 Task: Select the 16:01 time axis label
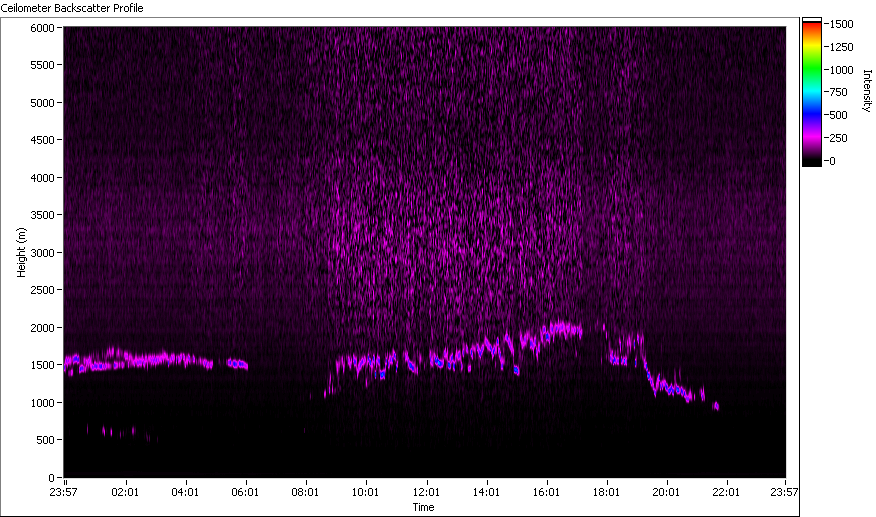tap(546, 492)
